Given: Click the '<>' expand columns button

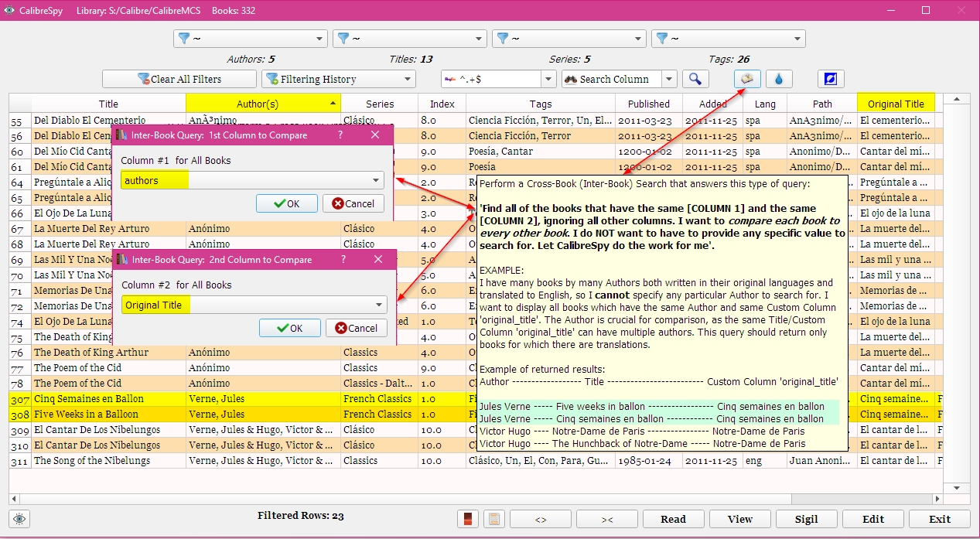Looking at the screenshot, I should pyautogui.click(x=541, y=519).
